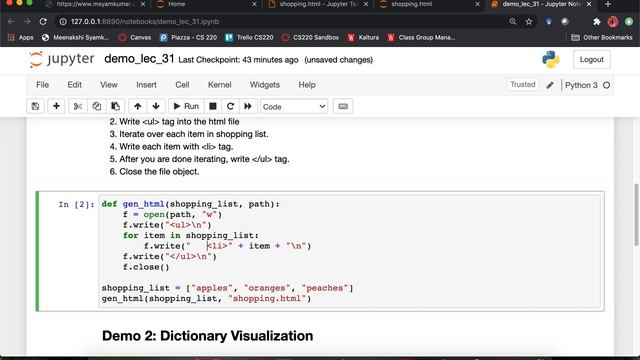Click the Logout button
The height and width of the screenshot is (360, 640).
tap(591, 60)
